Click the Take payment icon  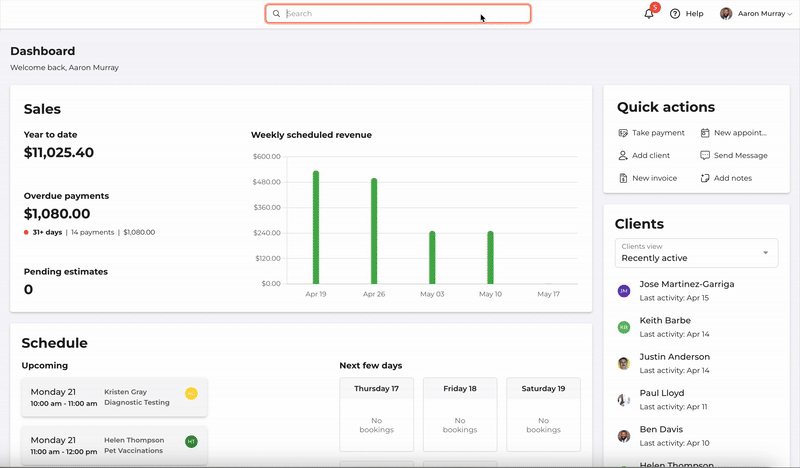[x=623, y=133]
